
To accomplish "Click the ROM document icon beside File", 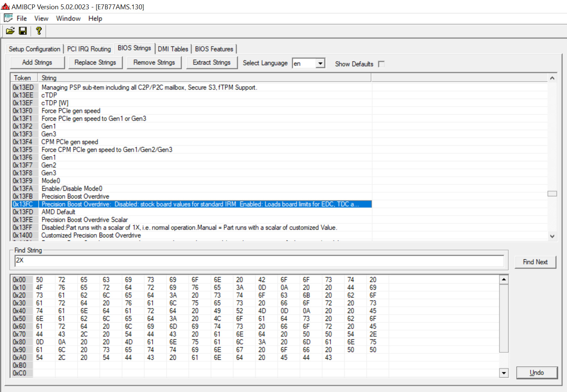I will [x=8, y=18].
